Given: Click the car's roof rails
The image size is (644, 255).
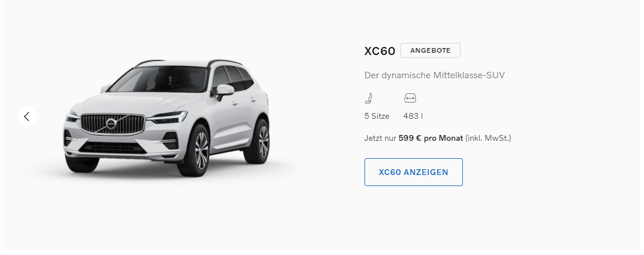Looking at the screenshot, I should [225, 62].
